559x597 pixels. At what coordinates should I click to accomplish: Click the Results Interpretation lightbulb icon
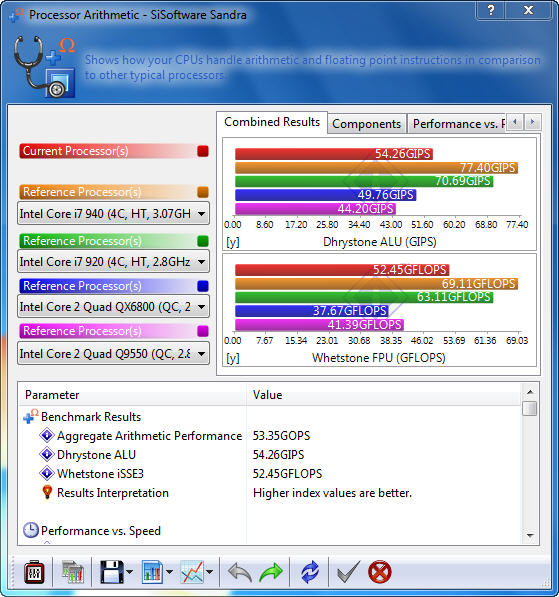pos(47,492)
